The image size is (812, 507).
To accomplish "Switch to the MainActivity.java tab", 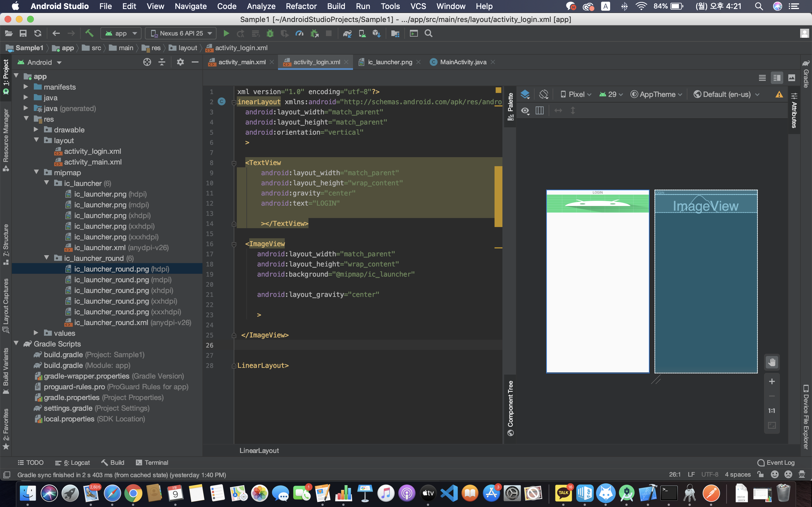I will coord(463,62).
